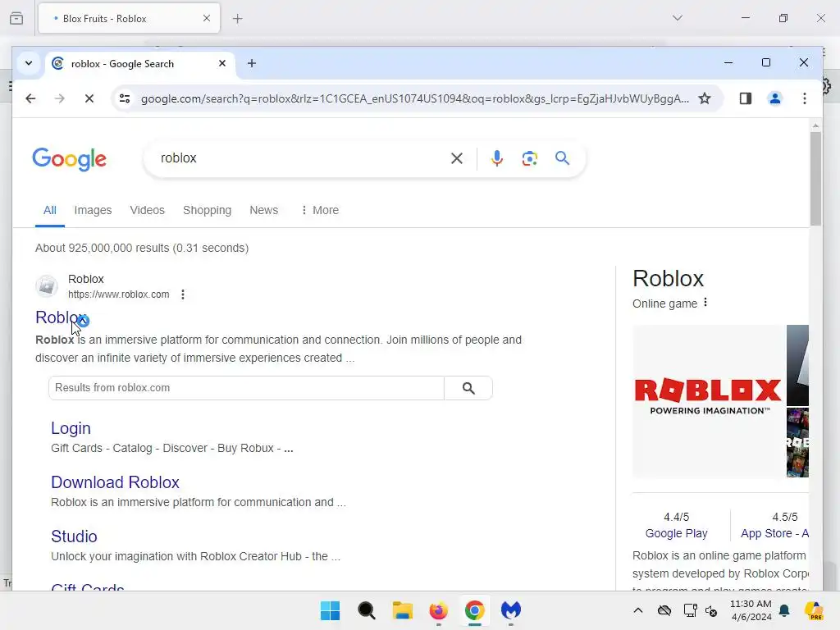
Task: Open new tab in background Blox Fruits window
Action: point(237,19)
